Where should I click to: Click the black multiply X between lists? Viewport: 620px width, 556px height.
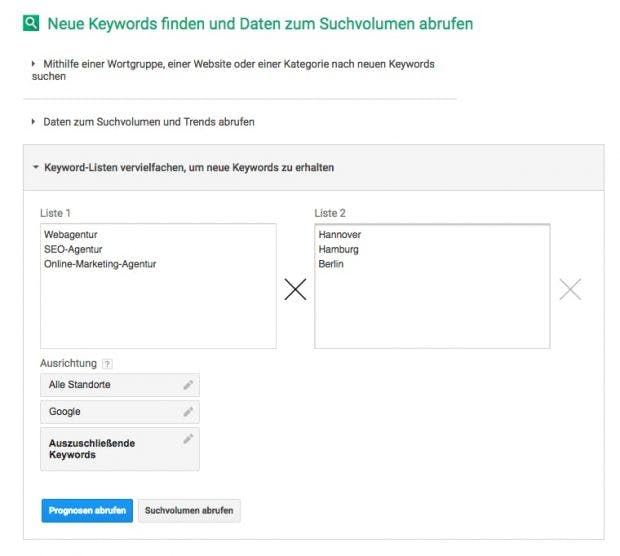point(295,289)
